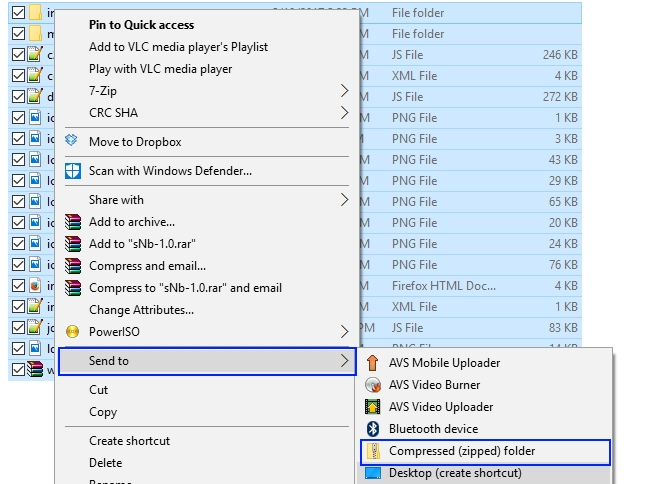This screenshot has height=484, width=651.
Task: Uncheck the first File folder row checkbox
Action: pyautogui.click(x=18, y=12)
